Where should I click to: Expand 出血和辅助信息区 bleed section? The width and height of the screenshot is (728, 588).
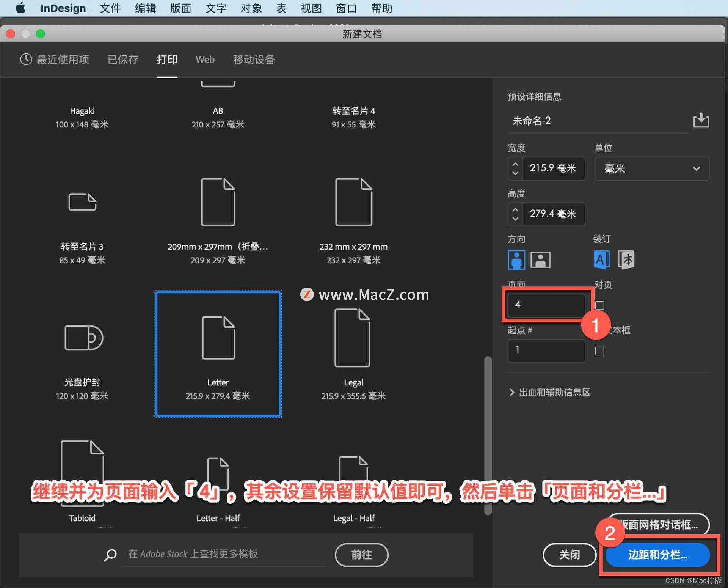click(513, 391)
